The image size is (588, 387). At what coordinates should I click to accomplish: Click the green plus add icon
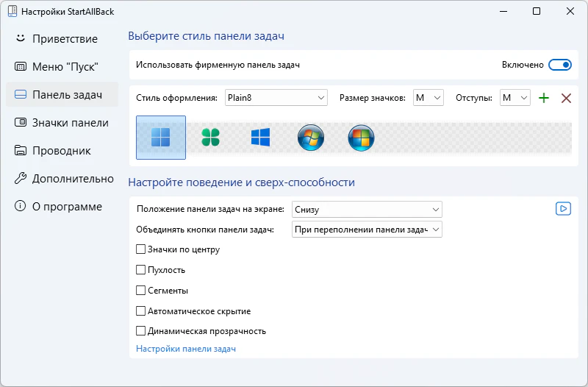[x=544, y=98]
